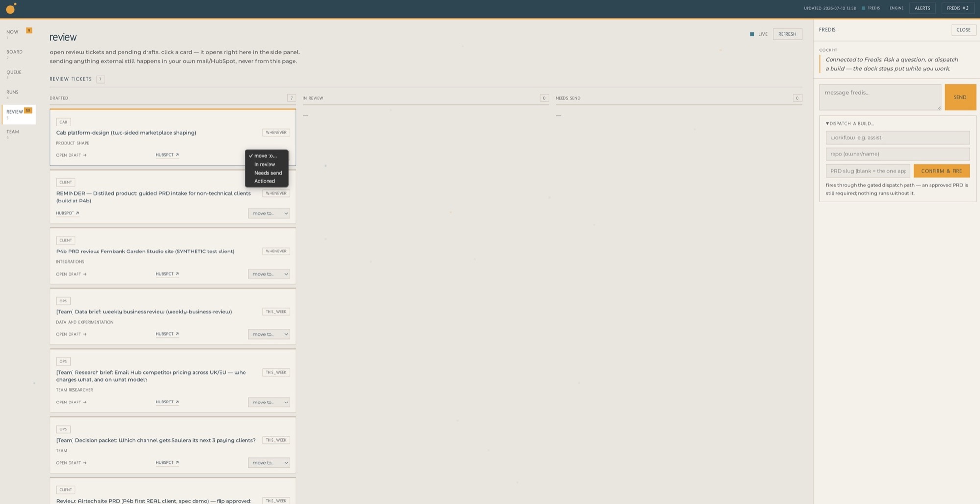This screenshot has width=980, height=504.
Task: Send the message to Fredis
Action: coord(959,97)
